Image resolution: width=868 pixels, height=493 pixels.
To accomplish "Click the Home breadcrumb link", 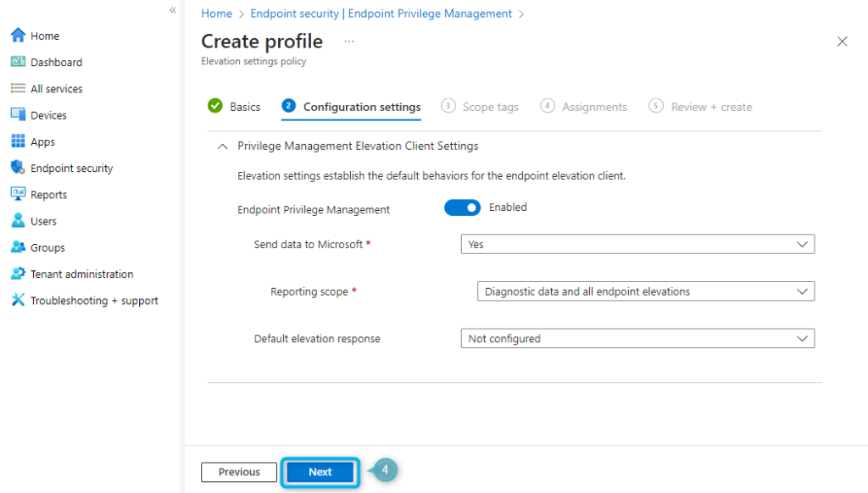I will 216,13.
